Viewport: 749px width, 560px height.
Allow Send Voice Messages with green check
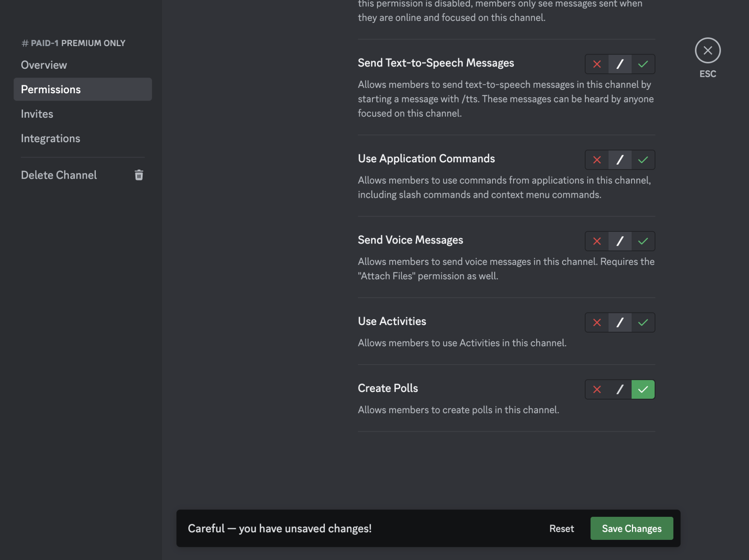point(643,241)
